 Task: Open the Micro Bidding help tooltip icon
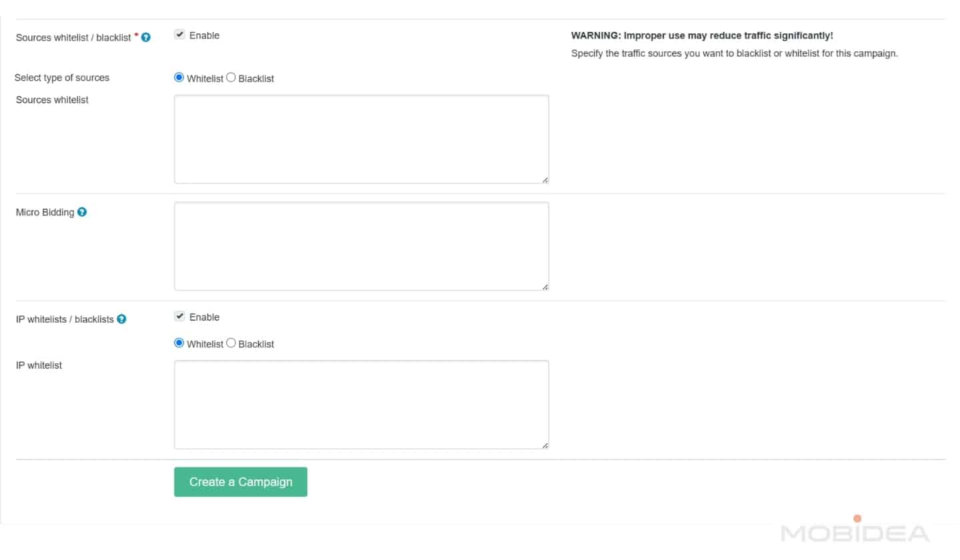(x=82, y=213)
